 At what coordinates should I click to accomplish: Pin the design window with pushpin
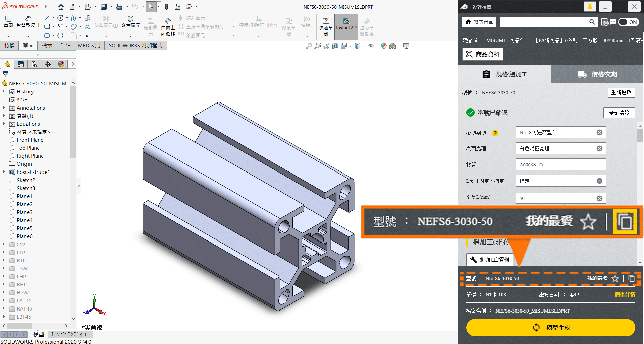(x=590, y=7)
